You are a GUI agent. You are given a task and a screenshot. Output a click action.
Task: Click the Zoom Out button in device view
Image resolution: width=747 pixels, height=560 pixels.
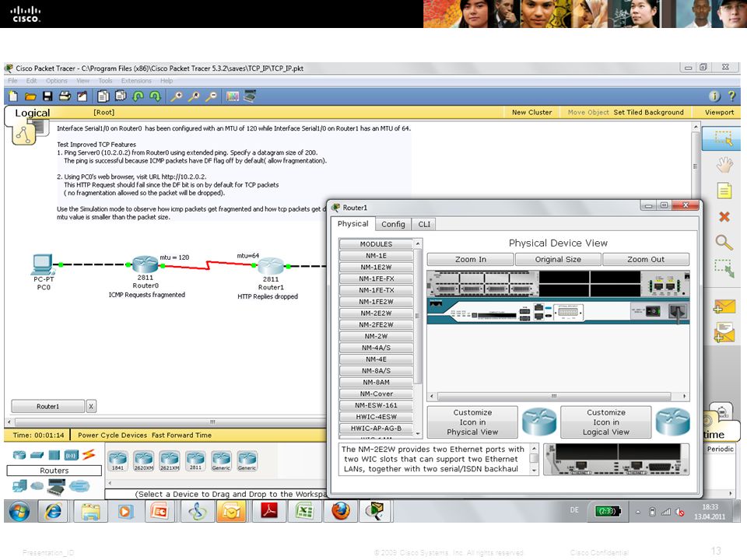(646, 260)
